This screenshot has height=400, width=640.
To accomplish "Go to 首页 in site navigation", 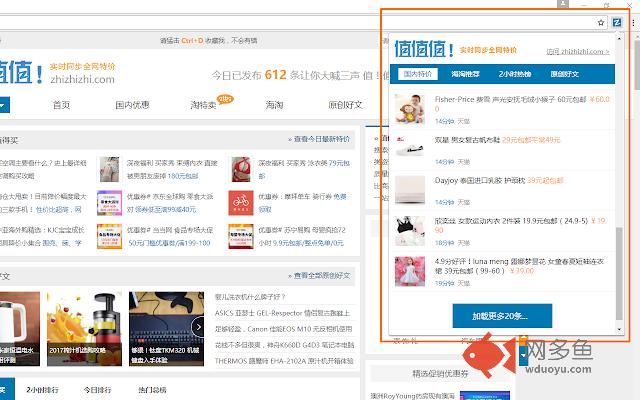I will point(61,105).
